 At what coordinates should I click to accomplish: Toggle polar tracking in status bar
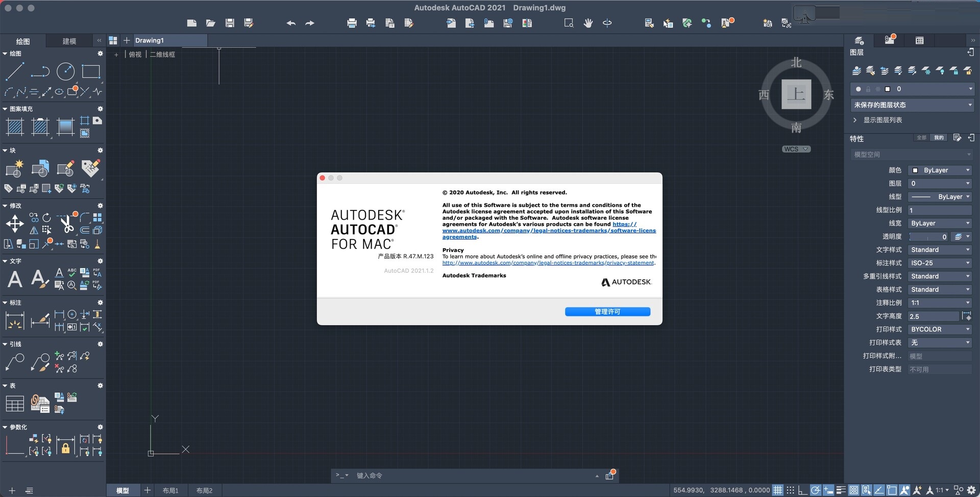click(x=816, y=490)
